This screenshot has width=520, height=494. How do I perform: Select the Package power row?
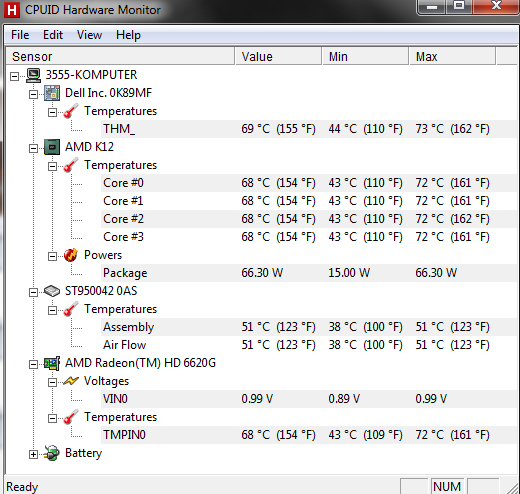click(x=309, y=273)
